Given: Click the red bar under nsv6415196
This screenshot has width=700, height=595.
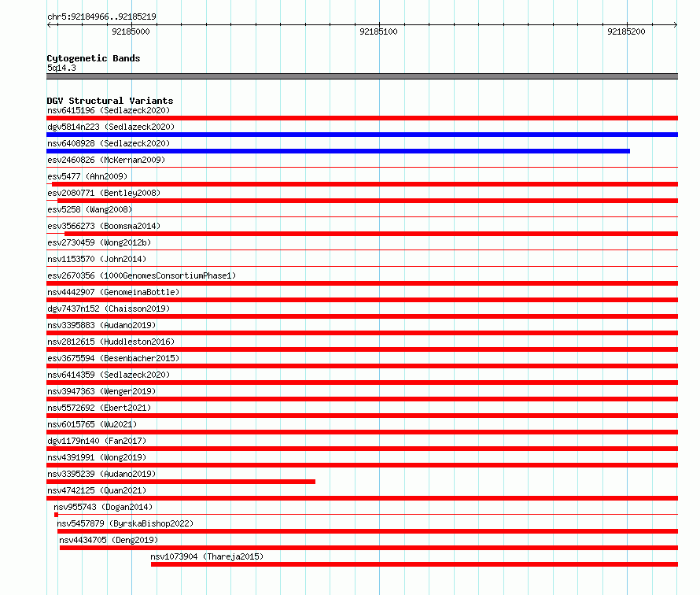Looking at the screenshot, I should 362,118.
